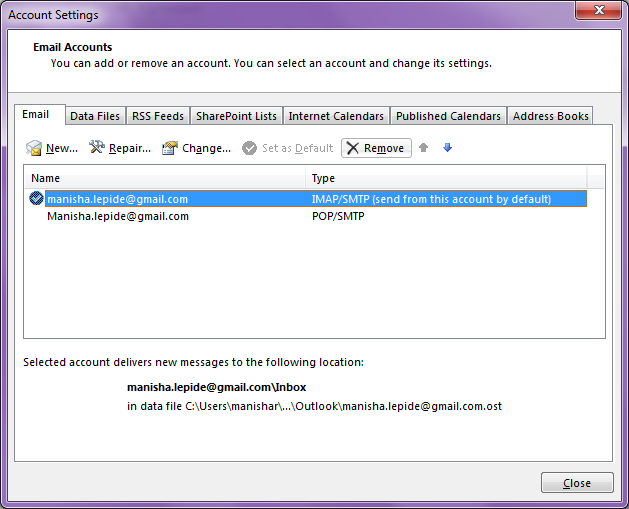Sort by the Name column header
This screenshot has height=509, width=629.
tap(164, 178)
